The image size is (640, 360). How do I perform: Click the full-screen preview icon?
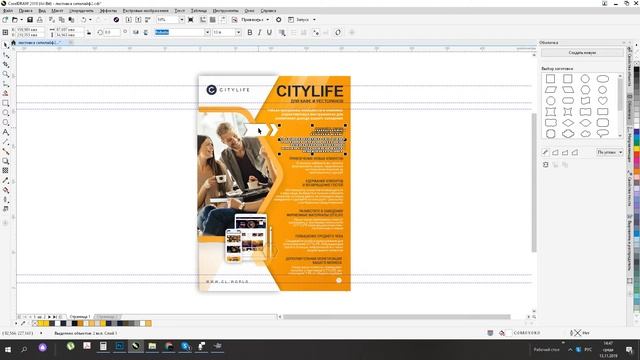(191, 20)
